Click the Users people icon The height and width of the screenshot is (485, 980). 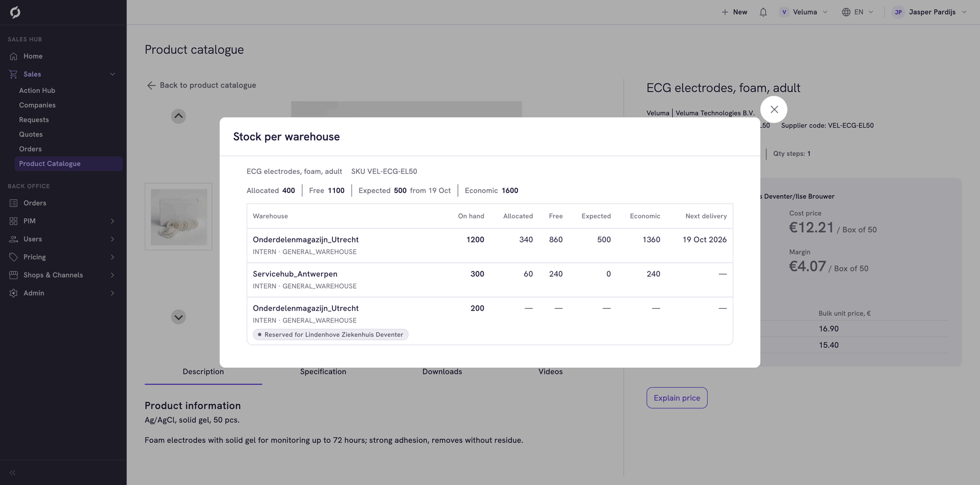(x=14, y=239)
